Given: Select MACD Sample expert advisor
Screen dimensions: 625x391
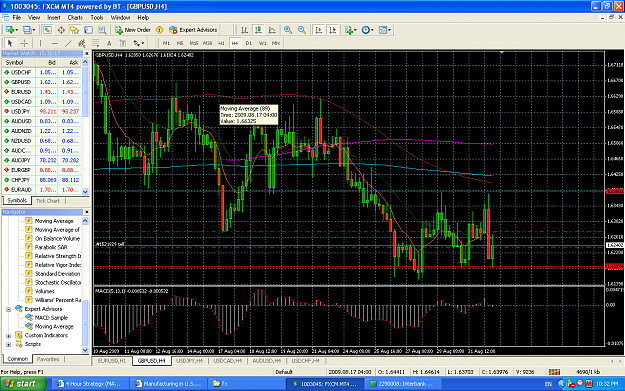Looking at the screenshot, I should (x=51, y=318).
